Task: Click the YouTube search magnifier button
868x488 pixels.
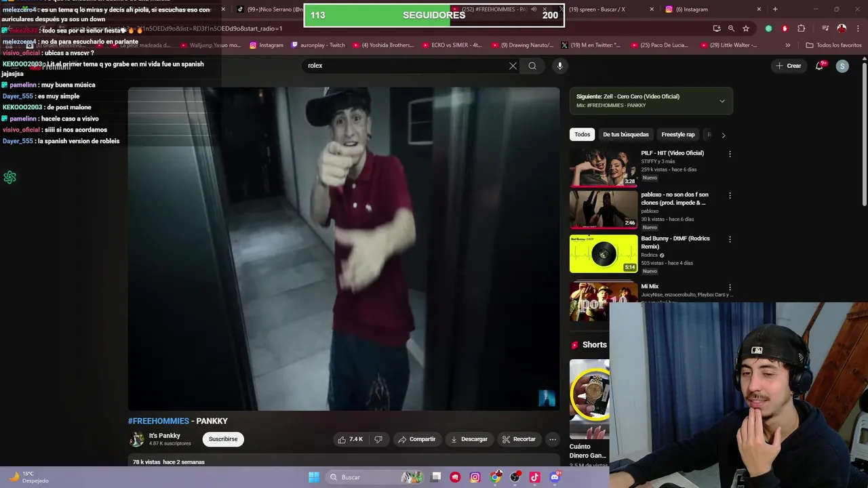Action: [532, 66]
